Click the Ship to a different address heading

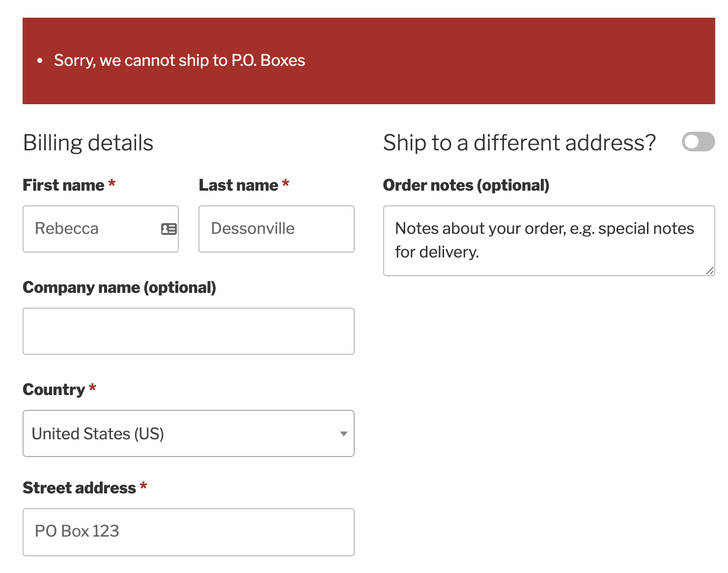coord(519,143)
